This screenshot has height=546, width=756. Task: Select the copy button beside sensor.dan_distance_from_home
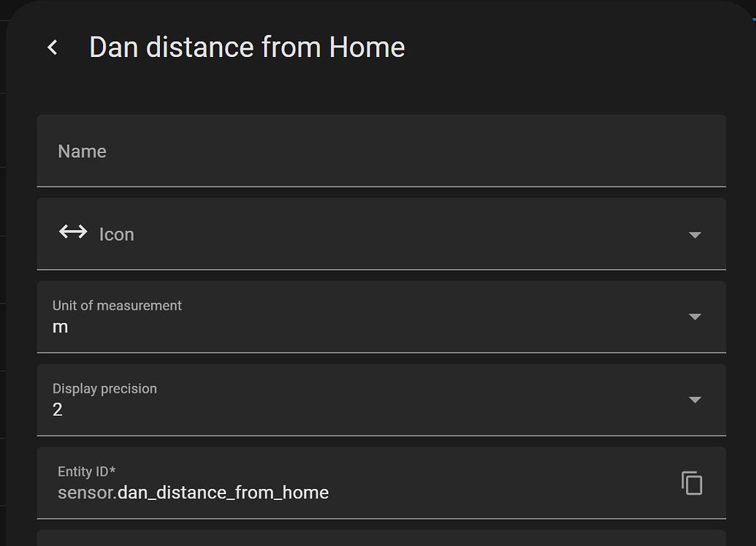coord(691,482)
